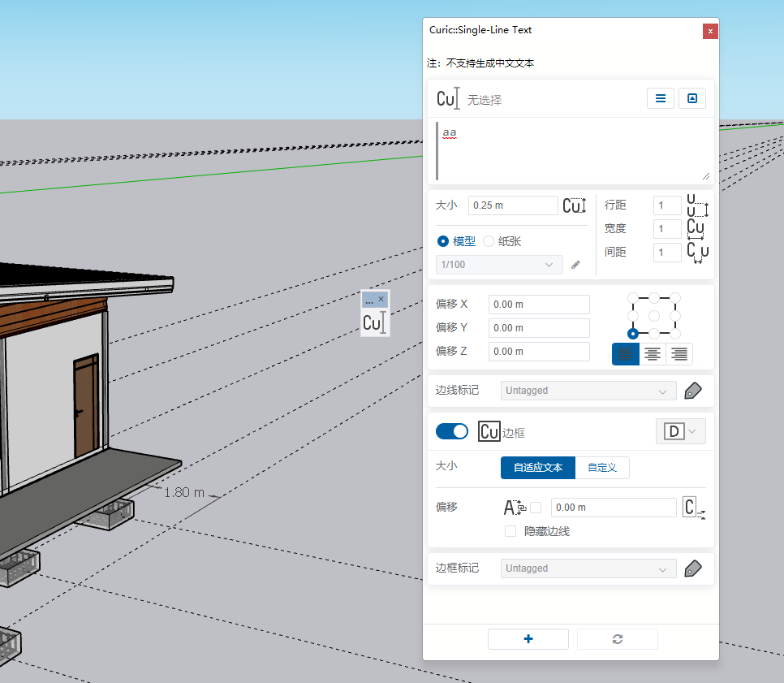Enable the 隐藏边线 checkbox
The width and height of the screenshot is (784, 683).
pos(510,531)
